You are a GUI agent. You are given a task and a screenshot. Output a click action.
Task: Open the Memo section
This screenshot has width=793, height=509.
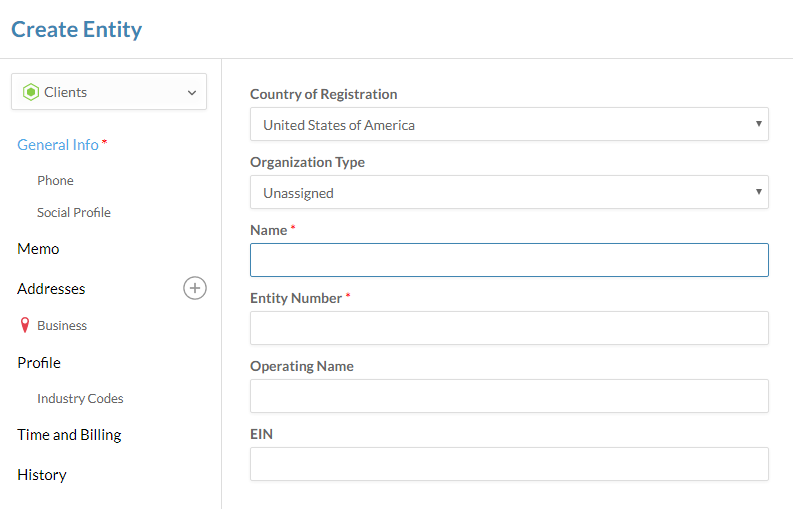(x=38, y=249)
